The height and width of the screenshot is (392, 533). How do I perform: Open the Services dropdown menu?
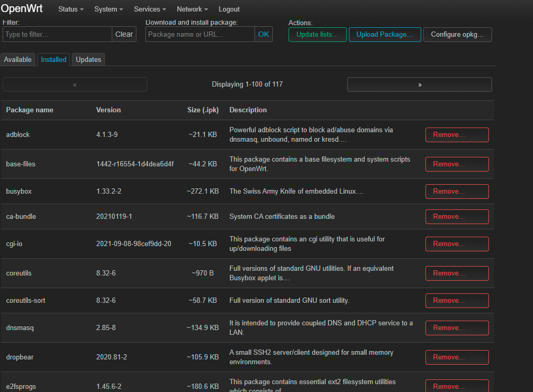coord(150,9)
